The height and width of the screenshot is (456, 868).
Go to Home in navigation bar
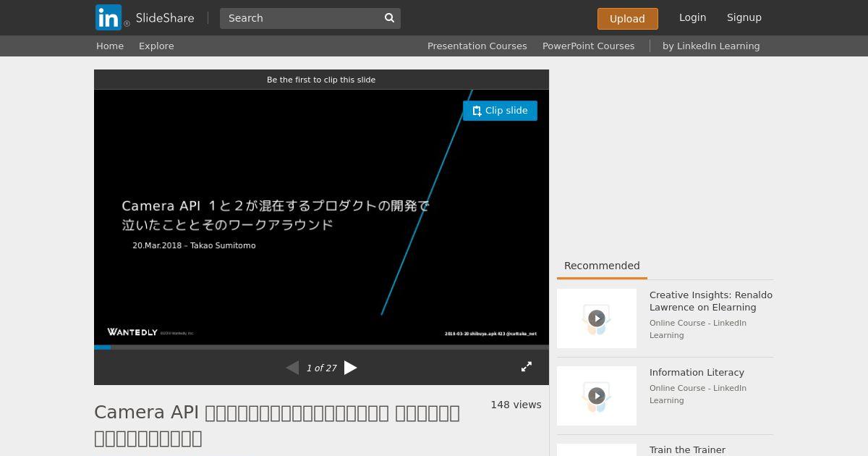(x=110, y=46)
